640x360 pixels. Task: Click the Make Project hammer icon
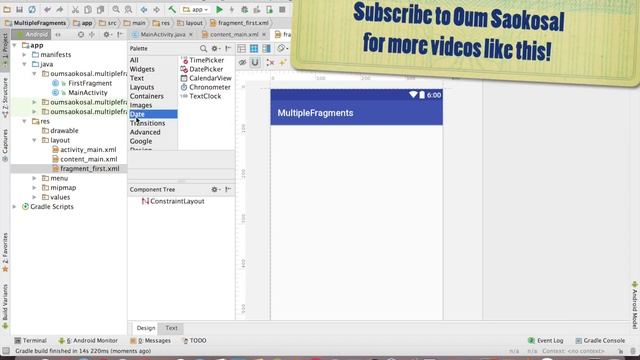click(172, 9)
